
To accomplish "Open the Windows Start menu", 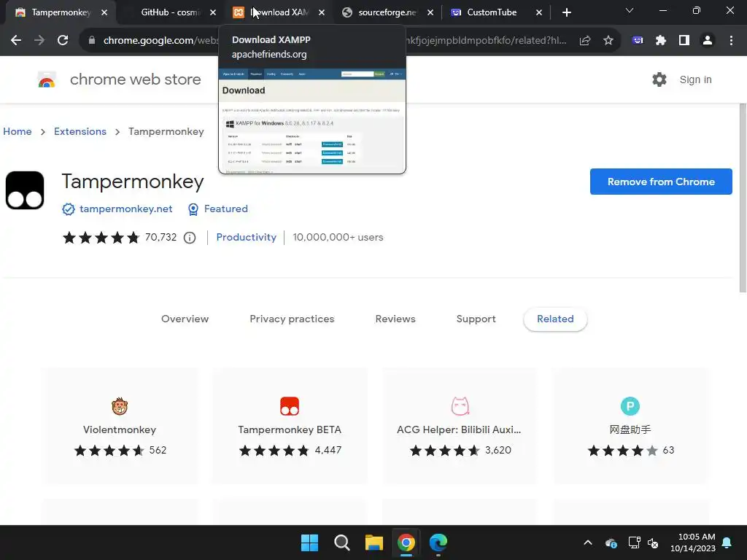I will tap(309, 542).
